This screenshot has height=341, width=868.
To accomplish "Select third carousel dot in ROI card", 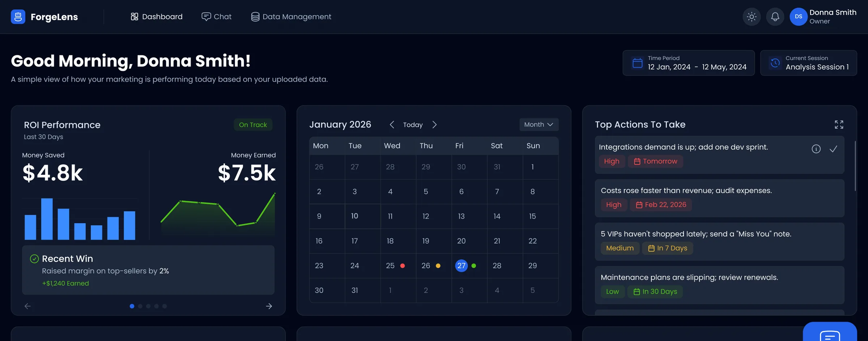I will (148, 306).
